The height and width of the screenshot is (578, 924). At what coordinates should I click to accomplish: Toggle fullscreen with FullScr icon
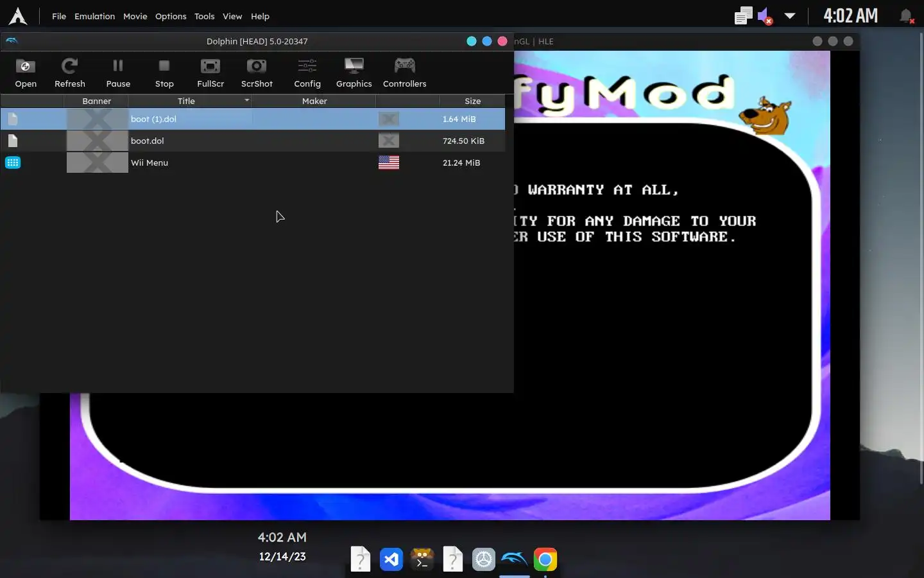(210, 73)
